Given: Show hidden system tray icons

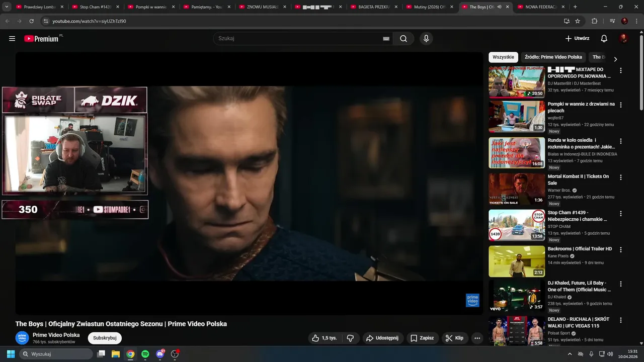Looking at the screenshot, I should 570,354.
